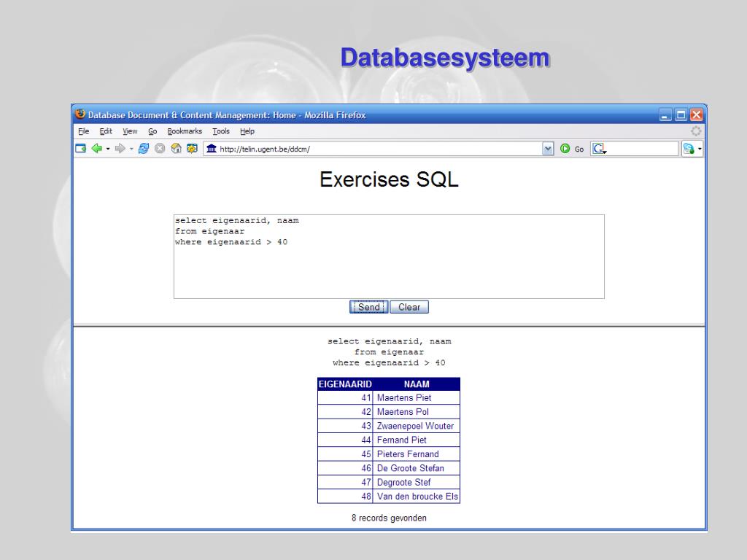Go back using the green Back arrow

pos(97,149)
